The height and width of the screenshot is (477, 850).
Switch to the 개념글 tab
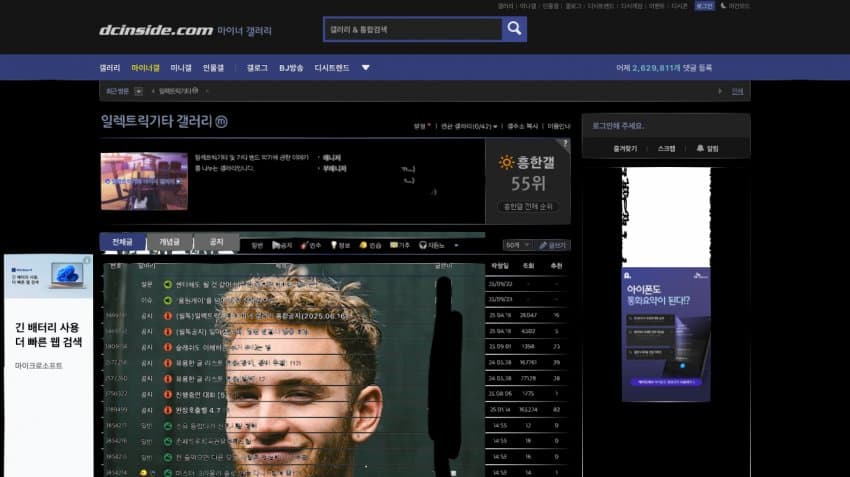click(x=169, y=242)
